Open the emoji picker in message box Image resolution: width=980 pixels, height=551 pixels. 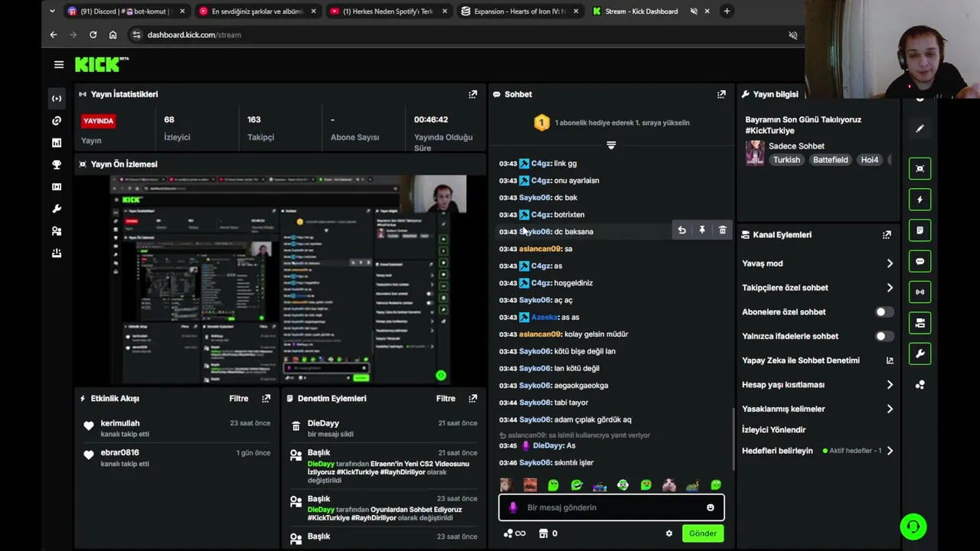pos(710,507)
